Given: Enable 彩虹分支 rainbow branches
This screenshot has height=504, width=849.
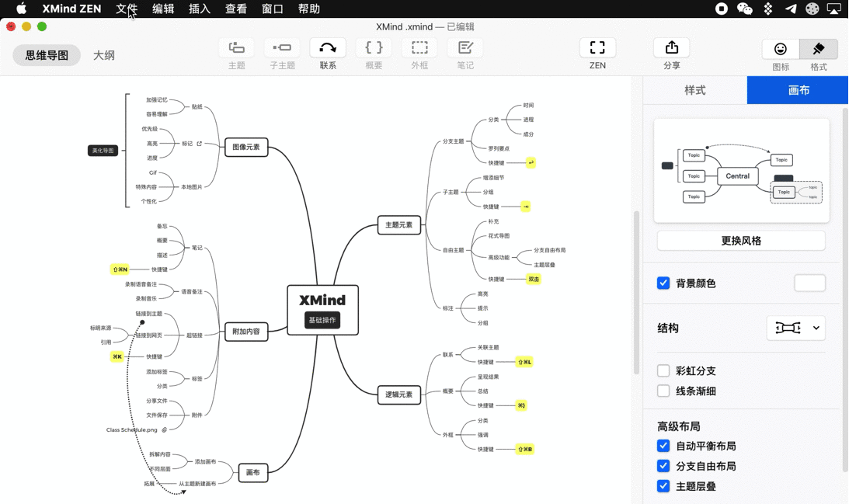Looking at the screenshot, I should (x=663, y=370).
